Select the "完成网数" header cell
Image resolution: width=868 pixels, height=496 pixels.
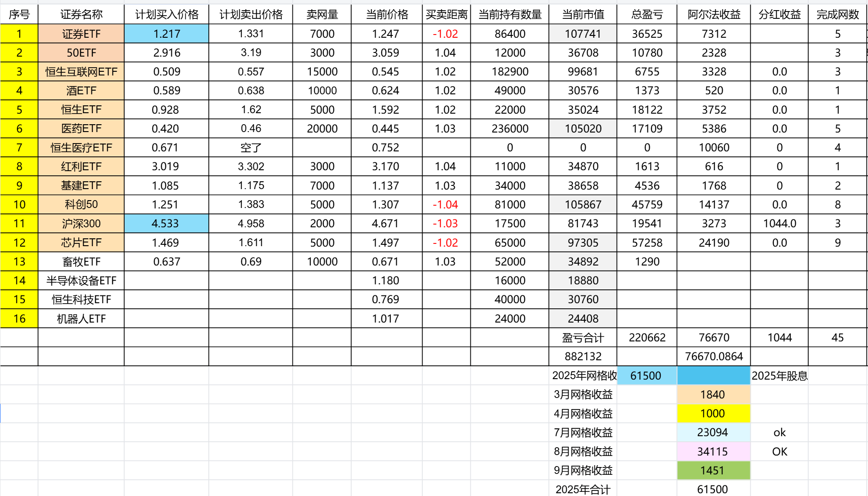click(838, 15)
